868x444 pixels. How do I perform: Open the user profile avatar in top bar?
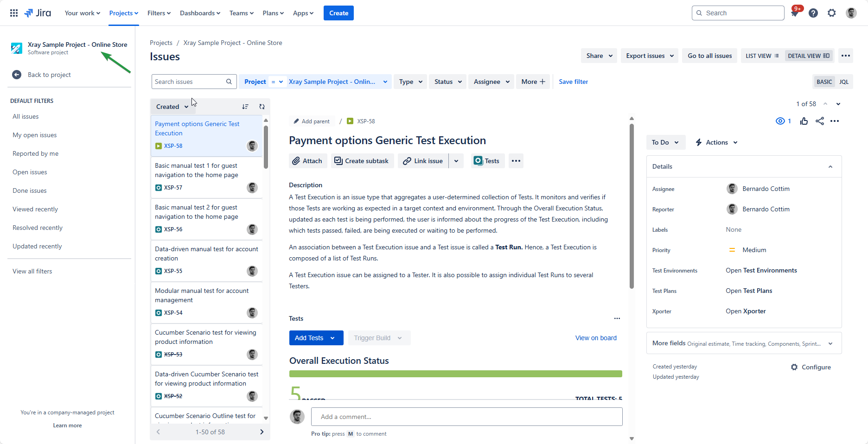click(x=851, y=13)
